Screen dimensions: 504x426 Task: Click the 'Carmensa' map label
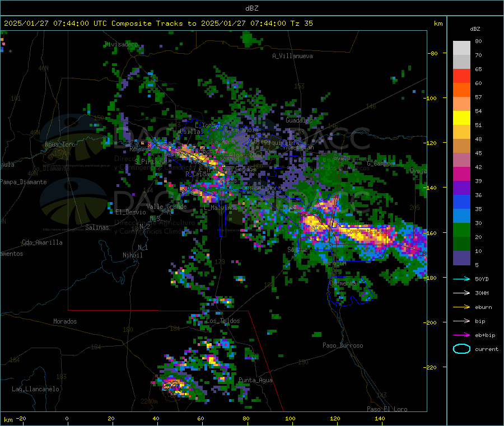point(343,283)
